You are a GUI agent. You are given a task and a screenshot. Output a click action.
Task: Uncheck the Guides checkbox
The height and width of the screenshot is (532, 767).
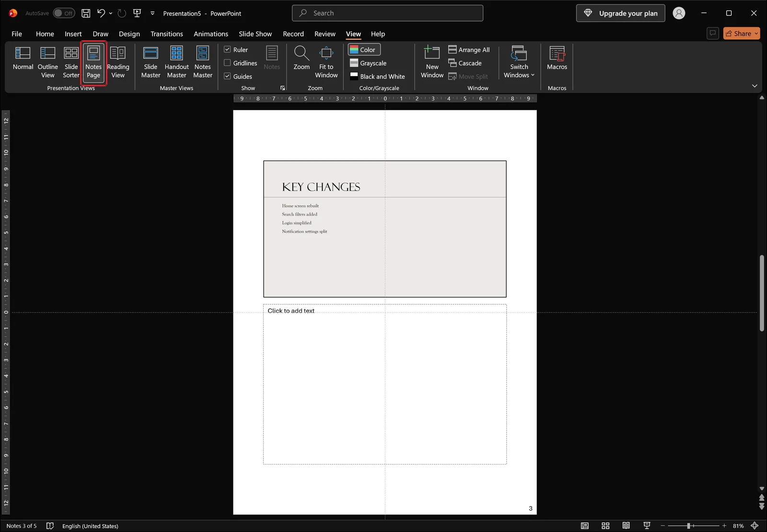(227, 77)
